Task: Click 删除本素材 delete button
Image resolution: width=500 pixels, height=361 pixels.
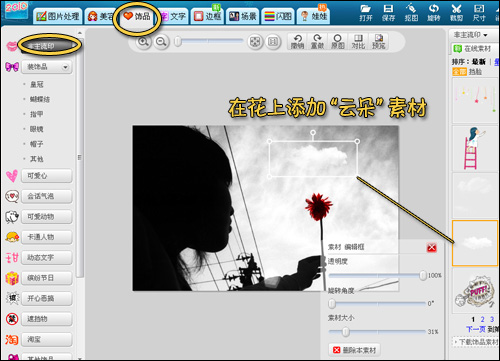Action: (x=355, y=350)
